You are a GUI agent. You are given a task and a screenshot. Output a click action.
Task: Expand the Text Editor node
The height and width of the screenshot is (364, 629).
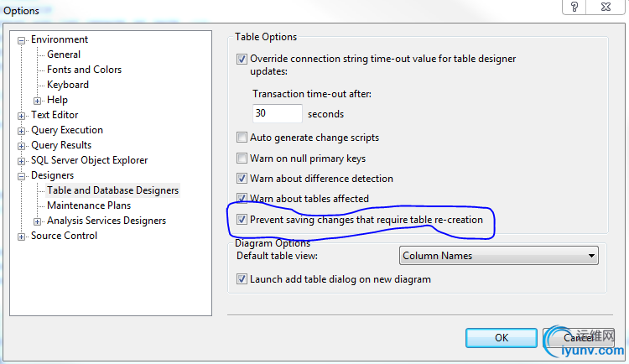tap(21, 116)
